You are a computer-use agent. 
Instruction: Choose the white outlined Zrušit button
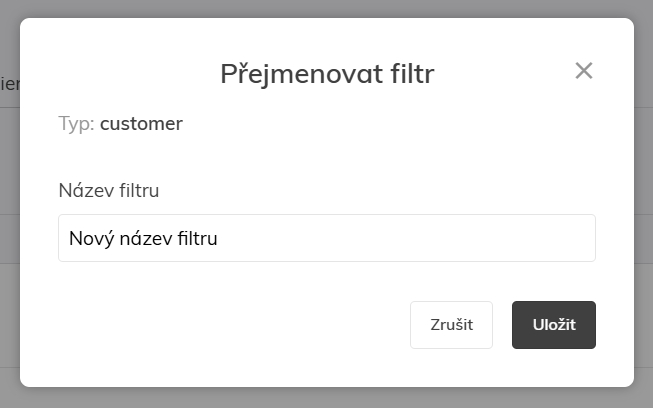point(451,325)
